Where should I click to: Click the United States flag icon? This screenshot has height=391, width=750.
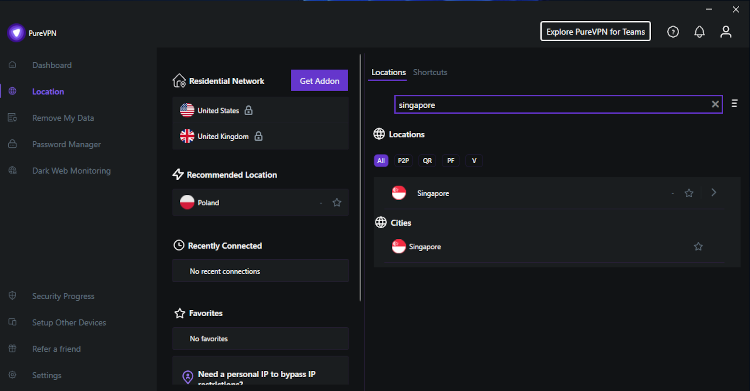187,110
